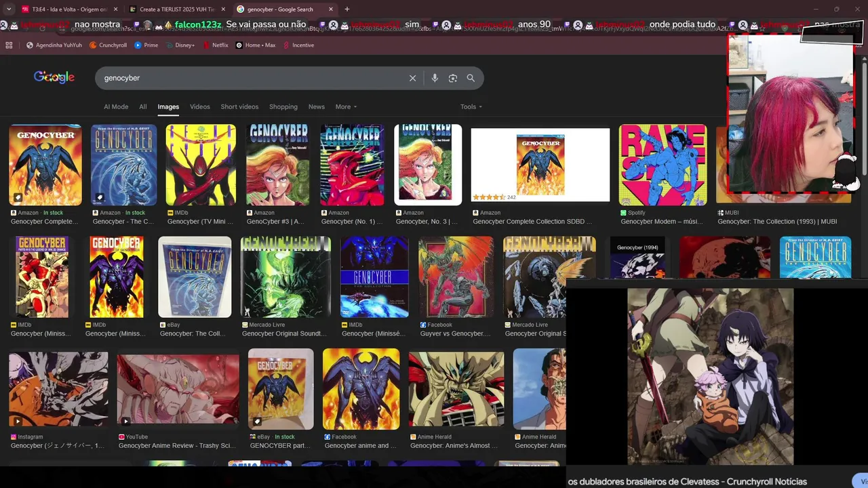
Task: Open Mercado Livre Original Soundtrack thumbnail
Action: tap(285, 277)
